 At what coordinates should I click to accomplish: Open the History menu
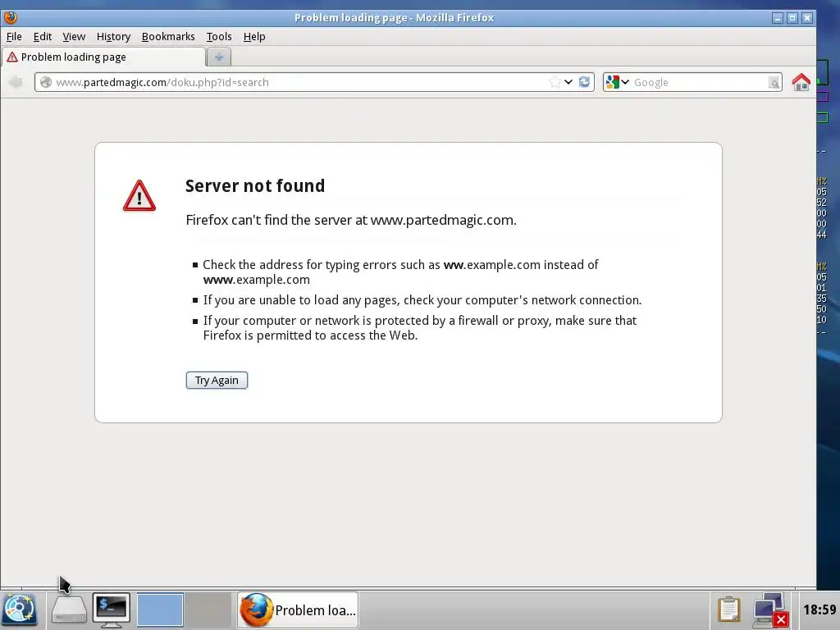tap(113, 36)
